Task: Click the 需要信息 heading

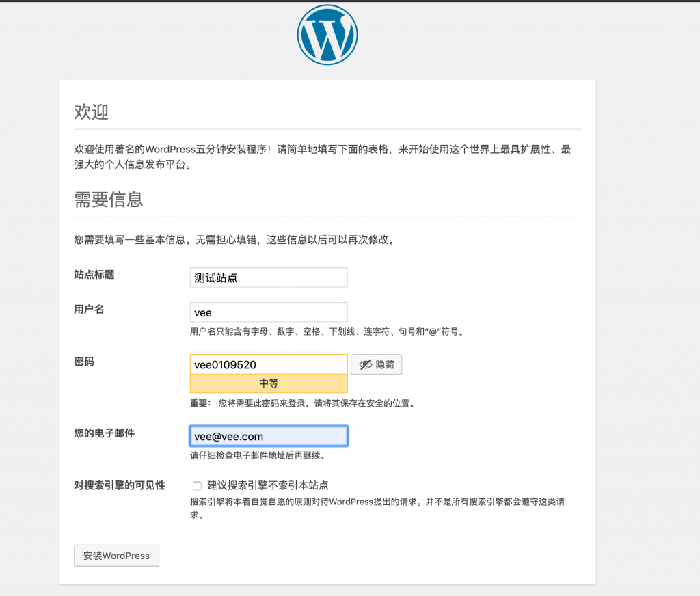Action: coord(109,199)
